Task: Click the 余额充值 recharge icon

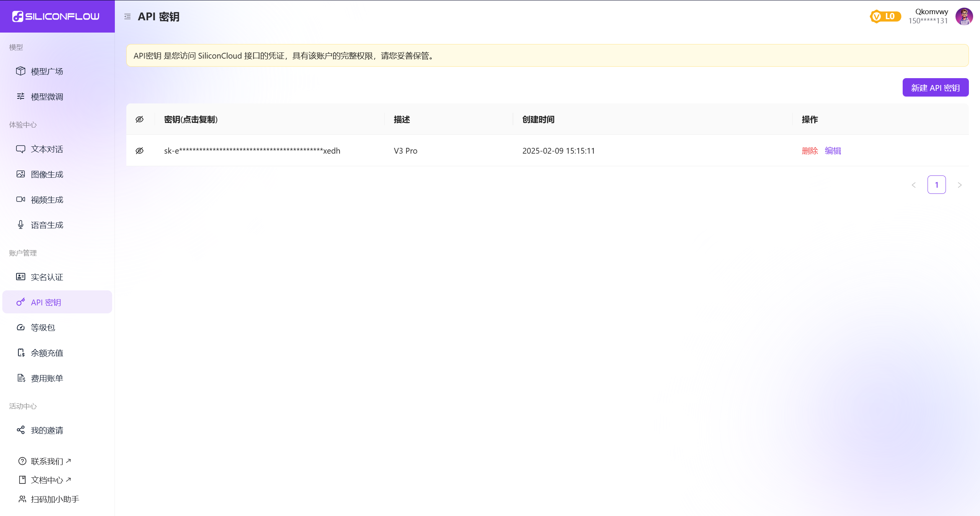Action: (x=21, y=352)
